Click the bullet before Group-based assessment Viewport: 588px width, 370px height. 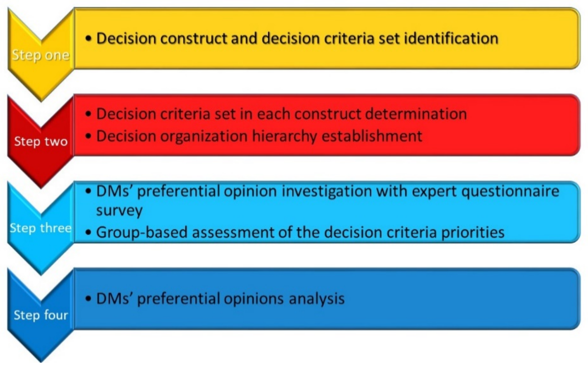click(x=89, y=232)
